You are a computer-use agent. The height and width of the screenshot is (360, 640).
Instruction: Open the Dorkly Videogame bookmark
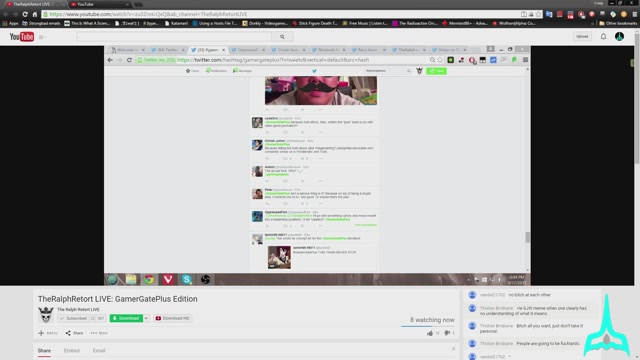[265, 24]
